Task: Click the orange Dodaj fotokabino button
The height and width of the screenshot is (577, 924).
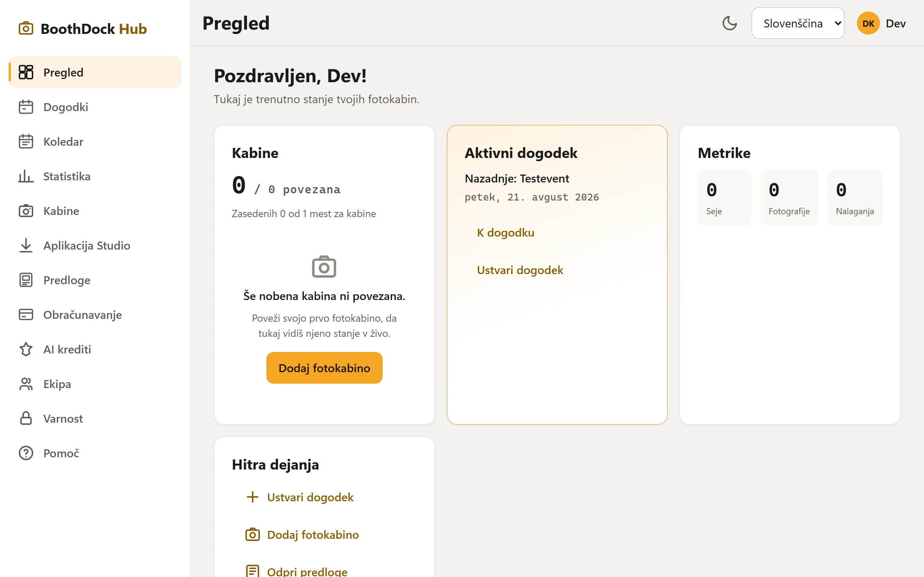Action: tap(324, 368)
